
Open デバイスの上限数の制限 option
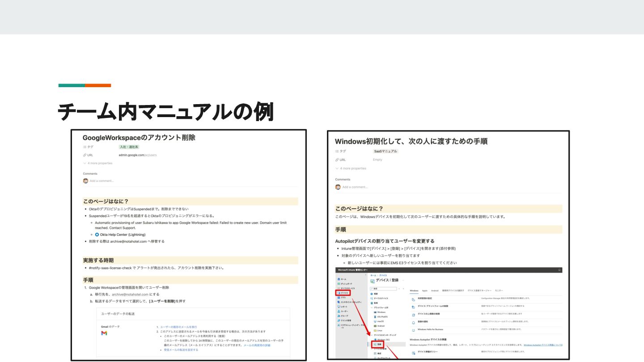pyautogui.click(x=429, y=314)
